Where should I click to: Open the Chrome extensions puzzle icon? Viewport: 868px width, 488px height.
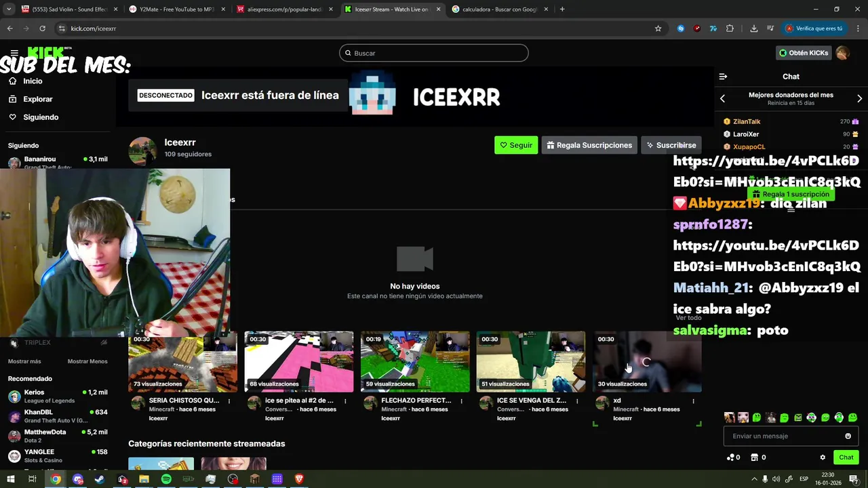click(730, 28)
